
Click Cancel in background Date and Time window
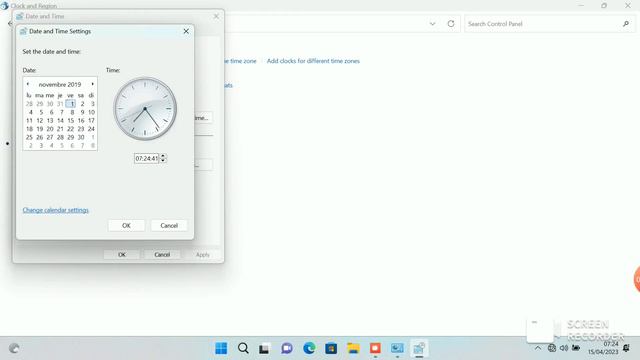[162, 255]
